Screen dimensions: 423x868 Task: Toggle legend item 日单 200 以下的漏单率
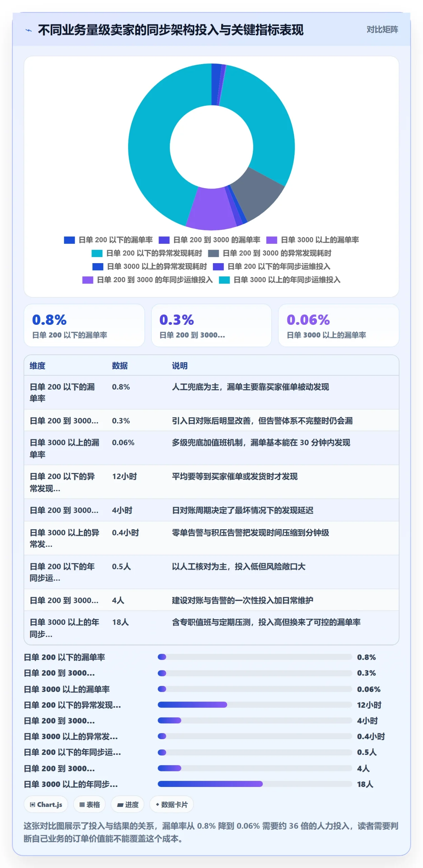[108, 240]
